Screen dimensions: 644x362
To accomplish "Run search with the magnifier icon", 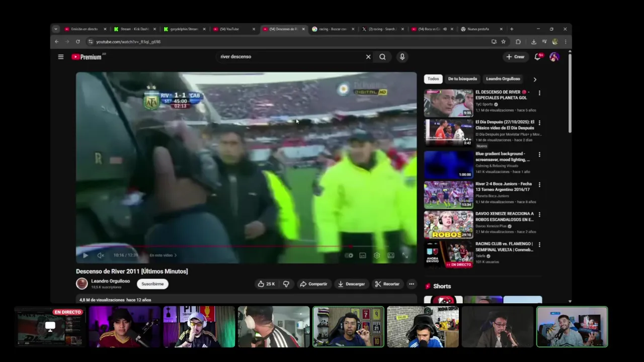I will tap(382, 57).
